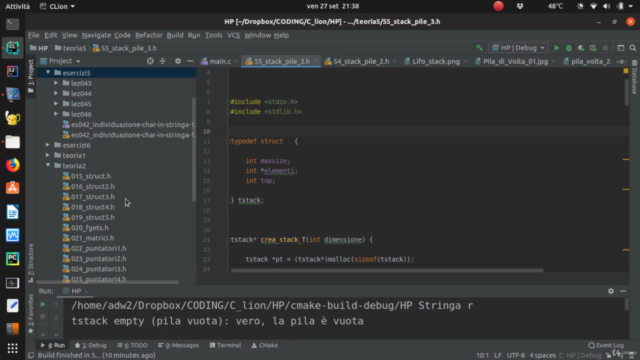Viewport: 640px width, 360px height.
Task: Click the Dropbox tray icon
Action: [x=520, y=6]
